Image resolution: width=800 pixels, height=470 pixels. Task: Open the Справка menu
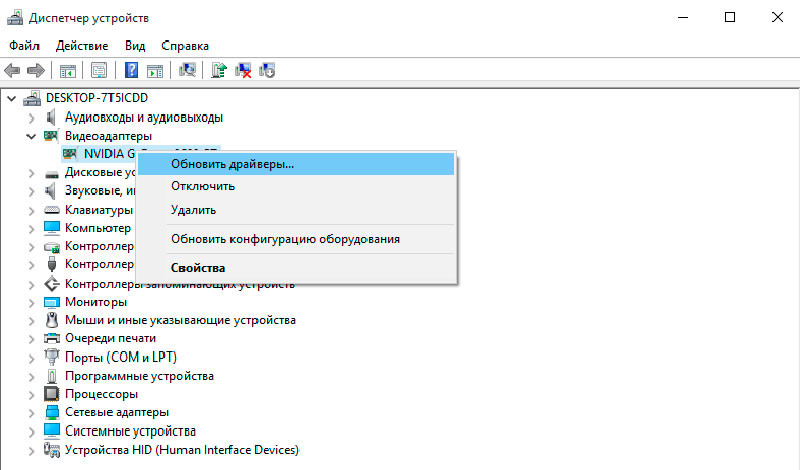tap(185, 46)
